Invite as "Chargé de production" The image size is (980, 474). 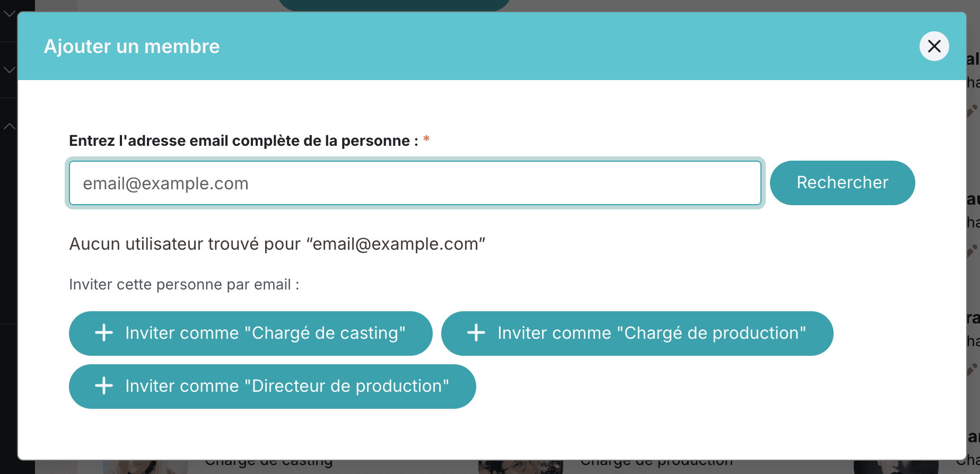point(637,333)
